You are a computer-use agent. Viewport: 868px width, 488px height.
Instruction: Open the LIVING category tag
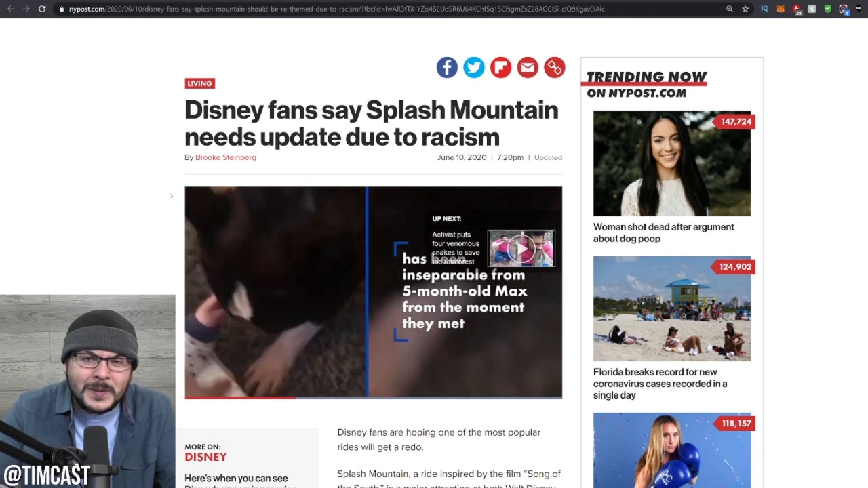tap(199, 83)
